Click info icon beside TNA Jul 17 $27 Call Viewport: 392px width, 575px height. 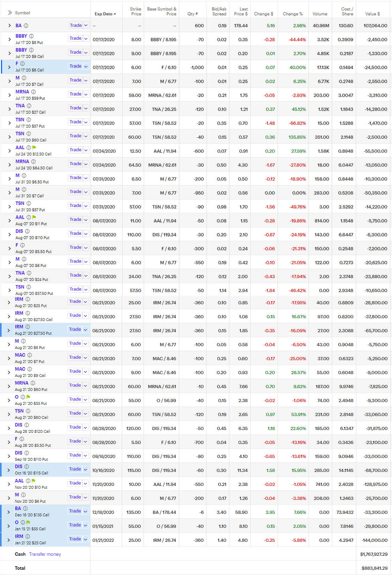[x=29, y=106]
